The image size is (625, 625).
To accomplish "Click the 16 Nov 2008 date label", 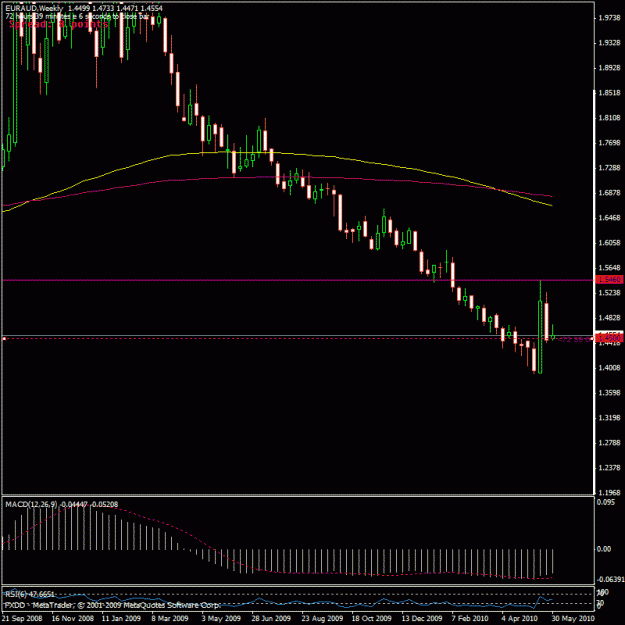I will [73, 618].
